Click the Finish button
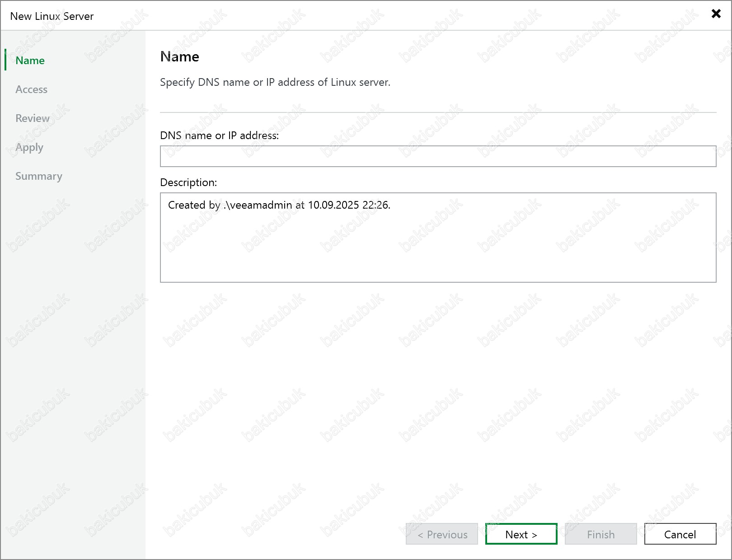Image resolution: width=732 pixels, height=560 pixels. point(601,534)
